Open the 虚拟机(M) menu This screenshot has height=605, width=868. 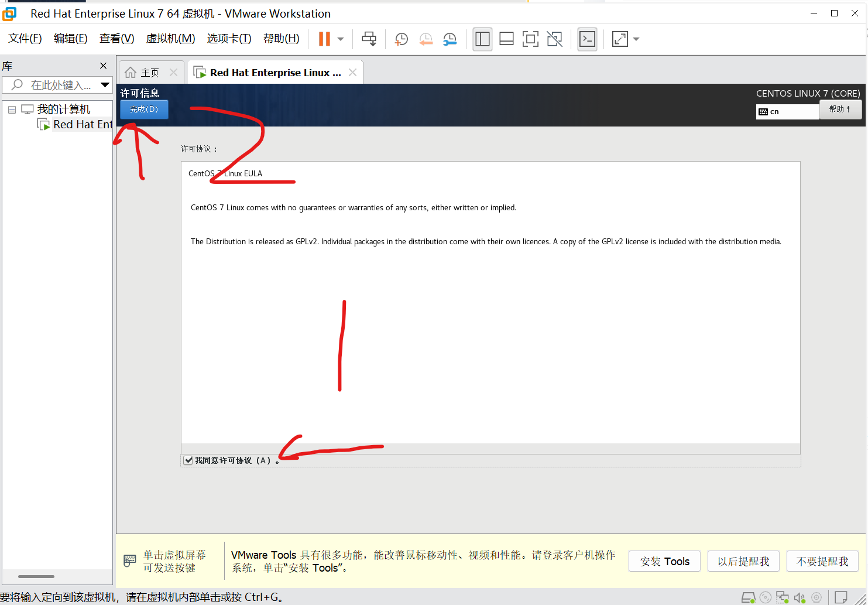[170, 38]
